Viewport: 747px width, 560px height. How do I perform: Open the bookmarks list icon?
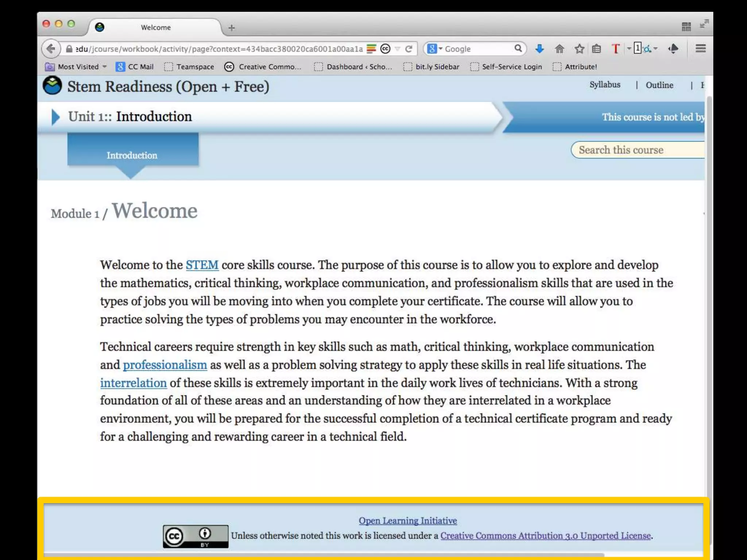596,48
